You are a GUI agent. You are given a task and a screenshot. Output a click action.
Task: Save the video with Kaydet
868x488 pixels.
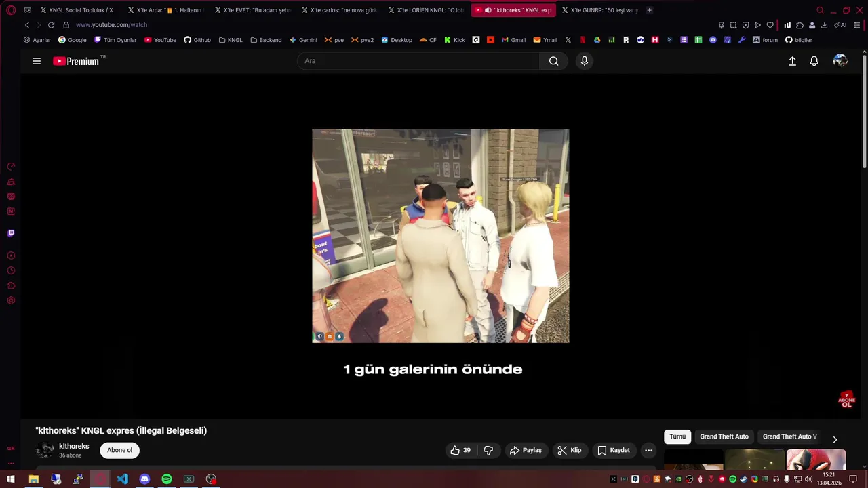614,450
